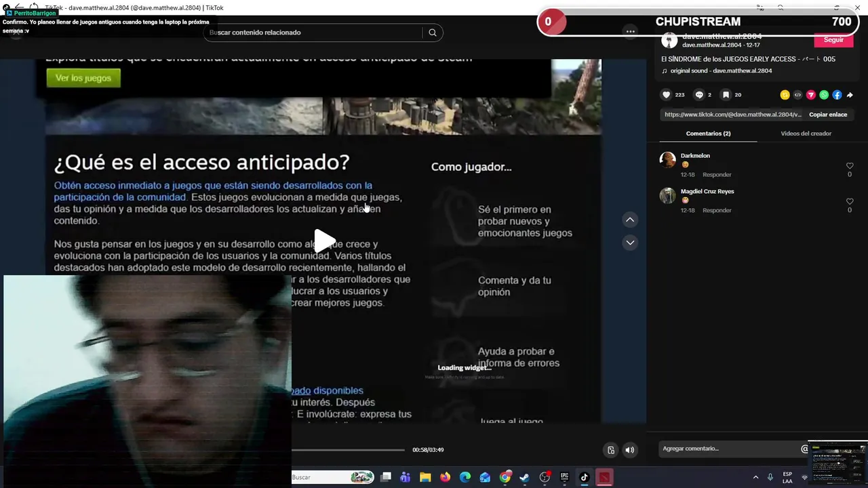
Task: Get the embed code via the code icon
Action: pos(797,95)
